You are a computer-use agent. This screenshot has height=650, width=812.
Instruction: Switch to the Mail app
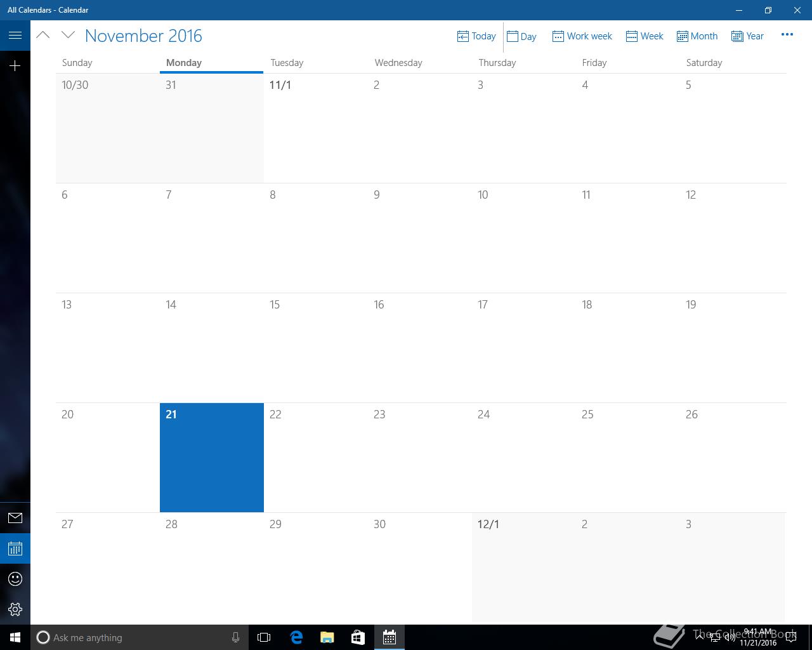point(15,518)
